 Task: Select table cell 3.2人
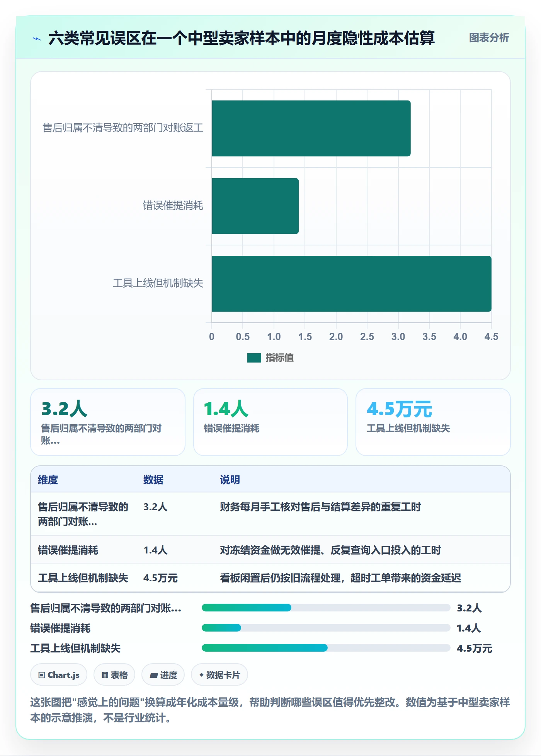[155, 507]
